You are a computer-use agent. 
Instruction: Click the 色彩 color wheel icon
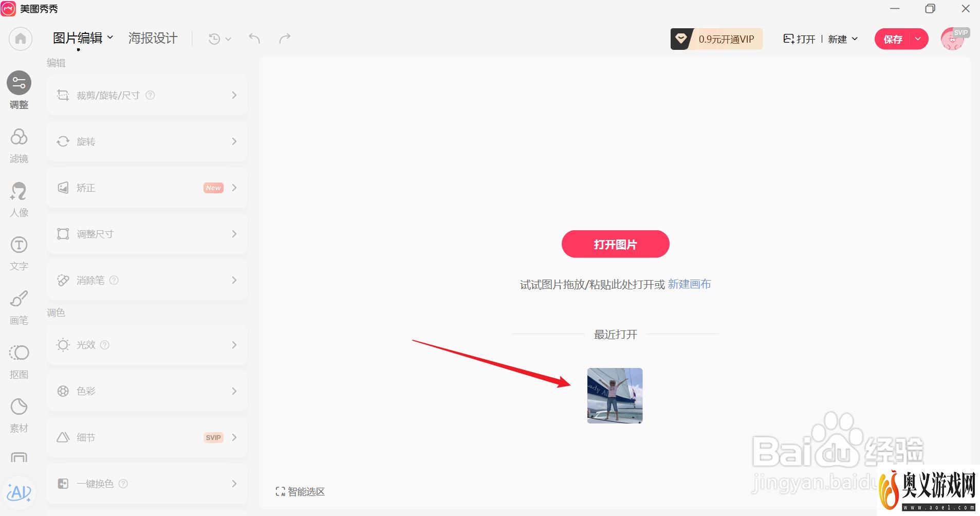click(x=63, y=391)
